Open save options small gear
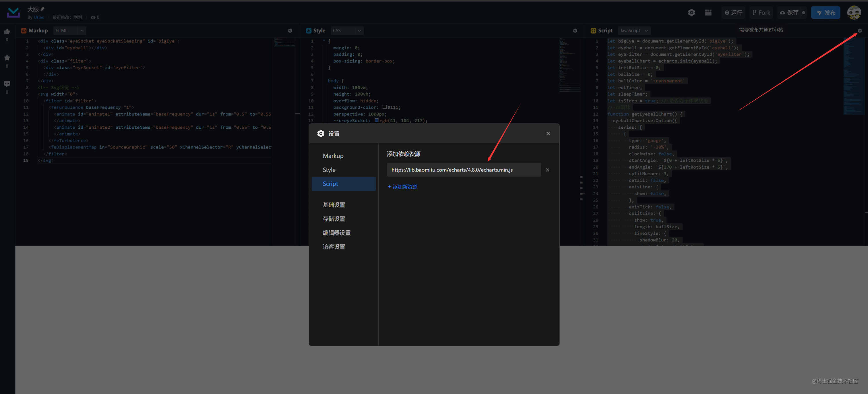This screenshot has height=394, width=868. [804, 12]
